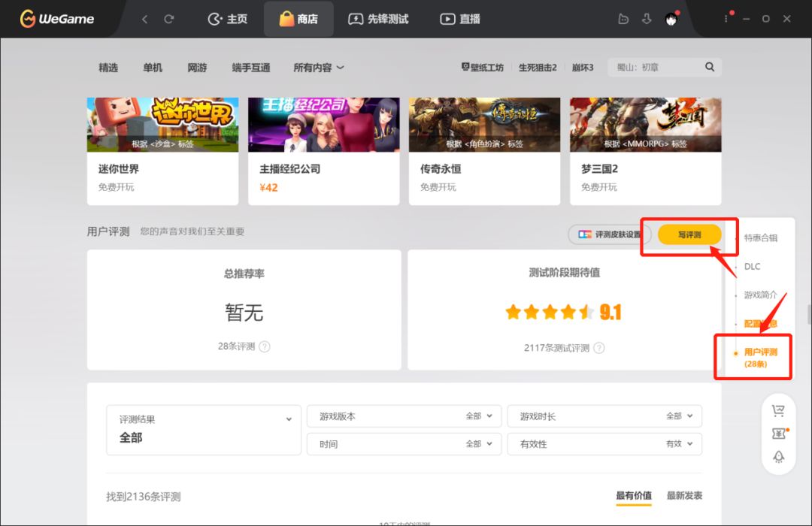Click help icon beside 28条评测
Screen dimensions: 812x526
[265, 346]
